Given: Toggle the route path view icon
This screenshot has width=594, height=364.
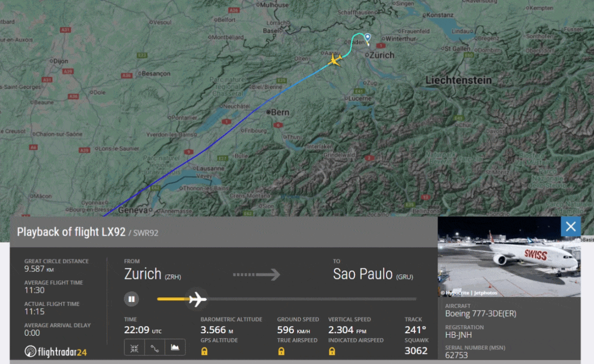Looking at the screenshot, I should [155, 347].
